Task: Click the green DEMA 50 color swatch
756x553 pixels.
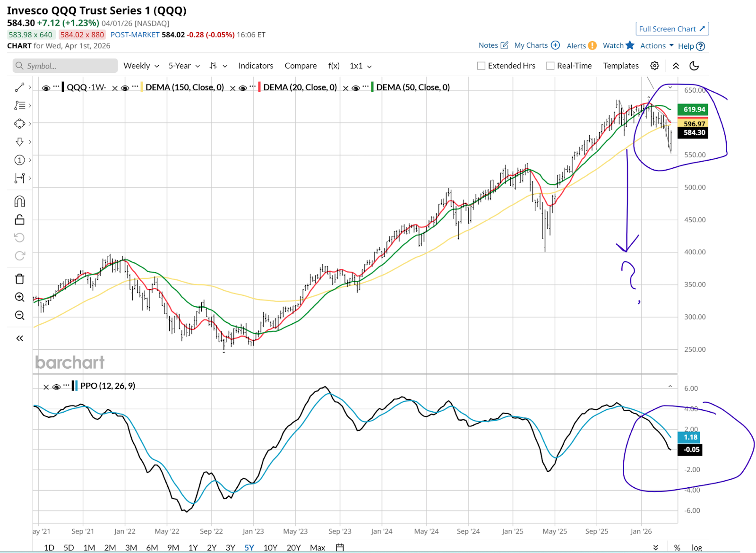Action: point(372,87)
